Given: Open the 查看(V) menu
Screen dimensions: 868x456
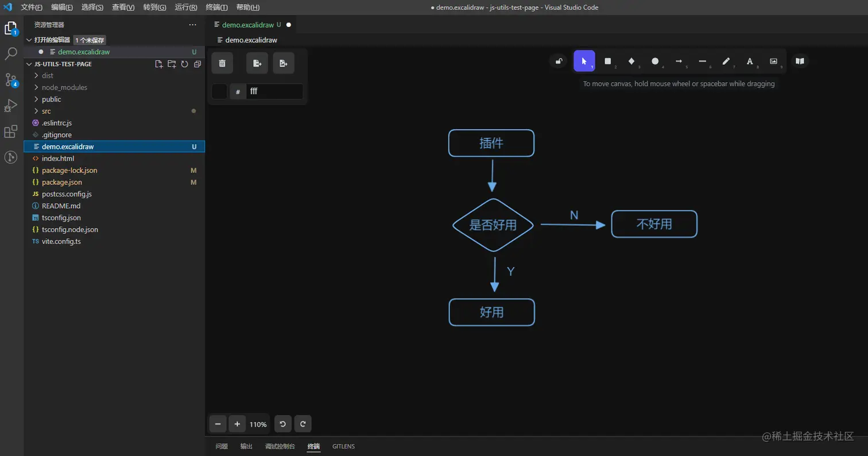Looking at the screenshot, I should 123,7.
